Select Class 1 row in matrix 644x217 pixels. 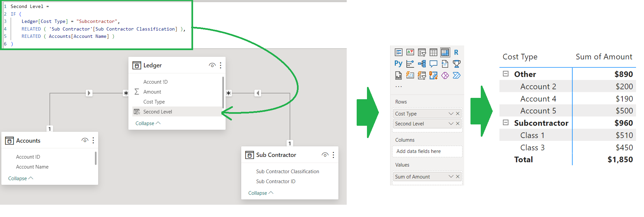[x=568, y=135]
